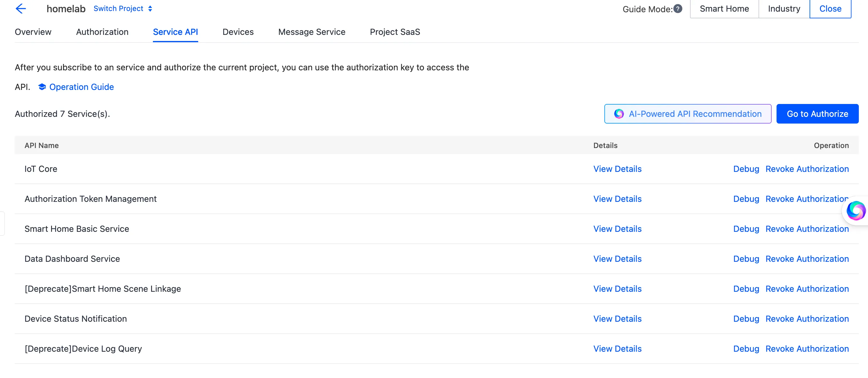Click the Go to Authorize button

pos(817,114)
